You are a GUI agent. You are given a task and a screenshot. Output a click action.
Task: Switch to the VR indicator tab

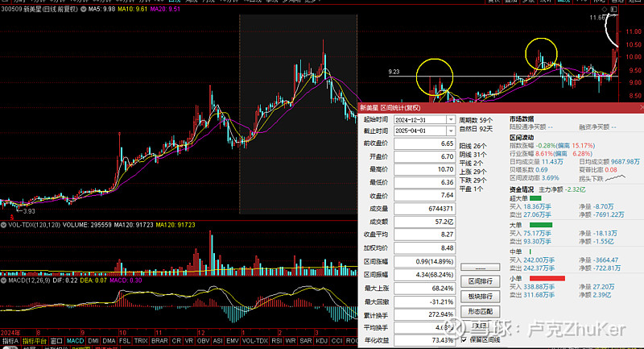(189, 341)
